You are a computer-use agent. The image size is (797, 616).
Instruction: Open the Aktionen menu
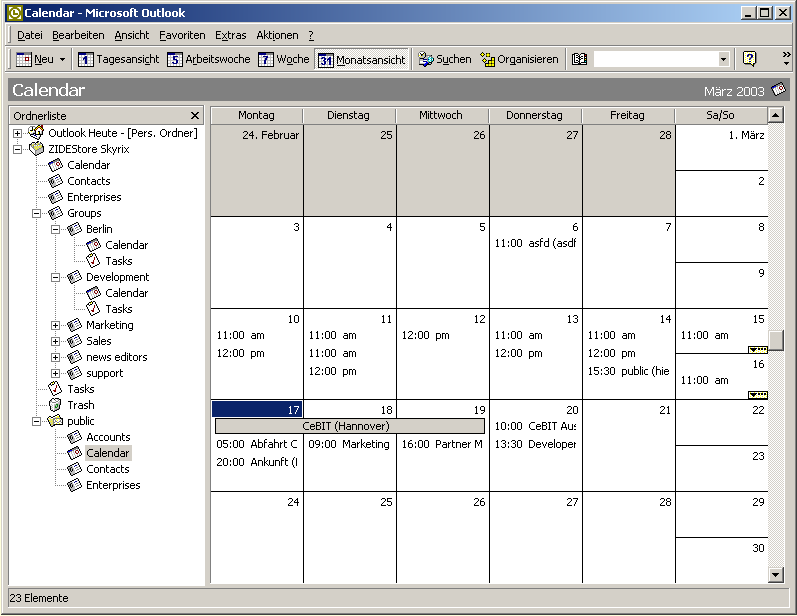pyautogui.click(x=277, y=35)
